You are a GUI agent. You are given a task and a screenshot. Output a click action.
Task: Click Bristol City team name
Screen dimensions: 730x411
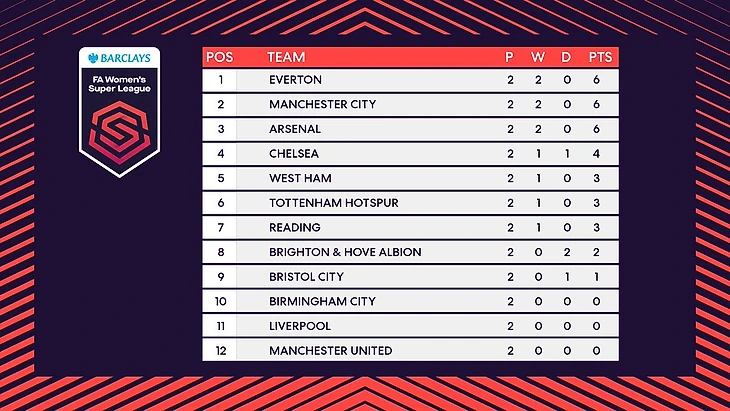coord(306,277)
